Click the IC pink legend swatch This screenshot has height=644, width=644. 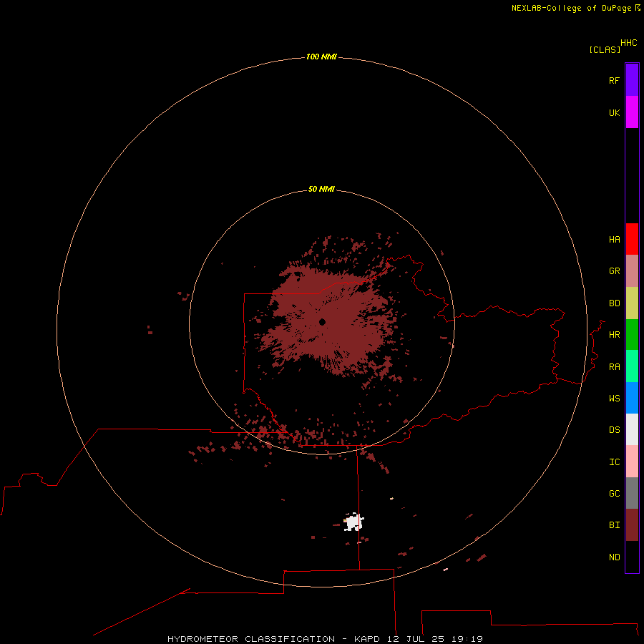pyautogui.click(x=632, y=462)
